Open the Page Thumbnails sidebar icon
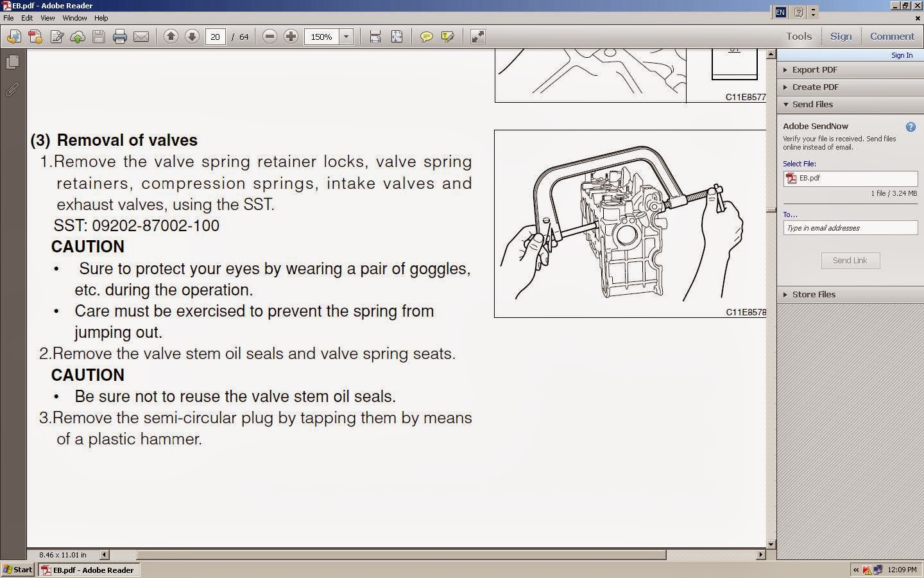 [12, 62]
